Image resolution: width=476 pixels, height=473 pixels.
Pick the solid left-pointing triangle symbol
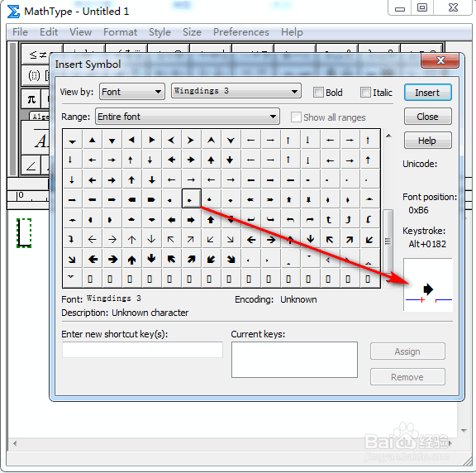coord(131,140)
